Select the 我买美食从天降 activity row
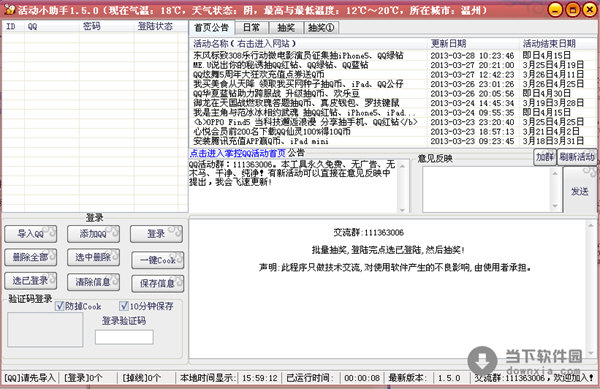The image size is (600, 389). tap(393, 84)
